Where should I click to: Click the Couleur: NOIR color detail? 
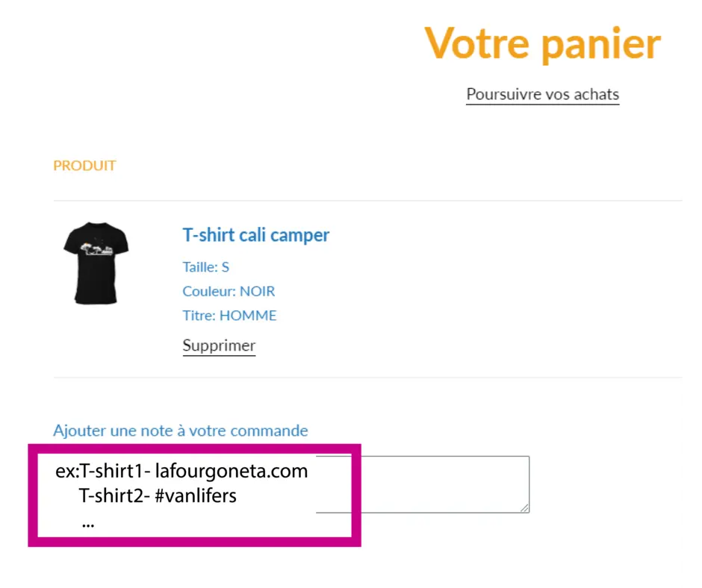(x=229, y=291)
